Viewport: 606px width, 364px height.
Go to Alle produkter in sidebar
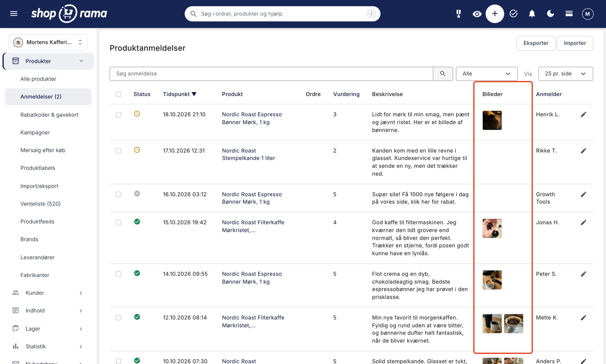pos(39,79)
